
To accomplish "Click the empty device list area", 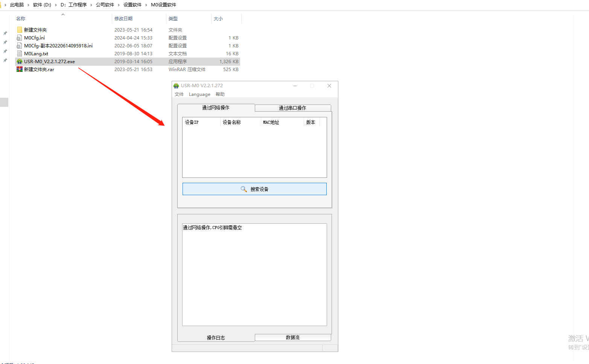I will [254, 152].
